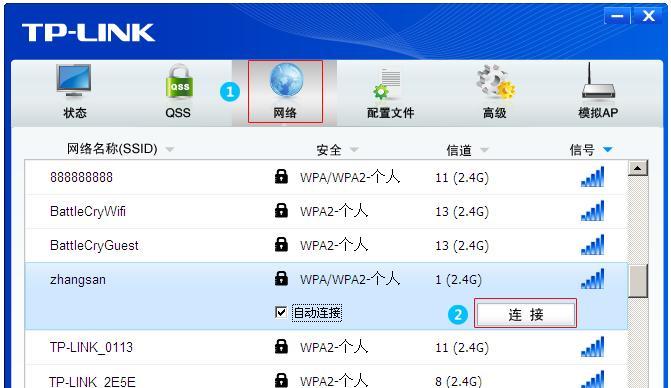Click the 自动连接 label text
The height and width of the screenshot is (388, 671).
tap(317, 313)
